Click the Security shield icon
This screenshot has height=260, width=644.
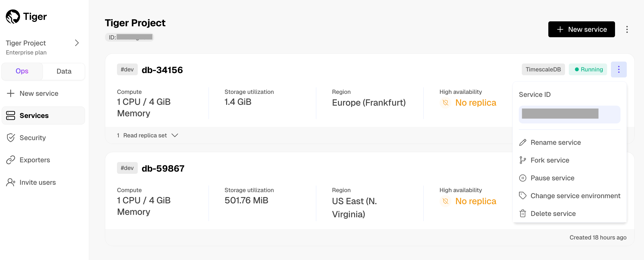(x=11, y=138)
